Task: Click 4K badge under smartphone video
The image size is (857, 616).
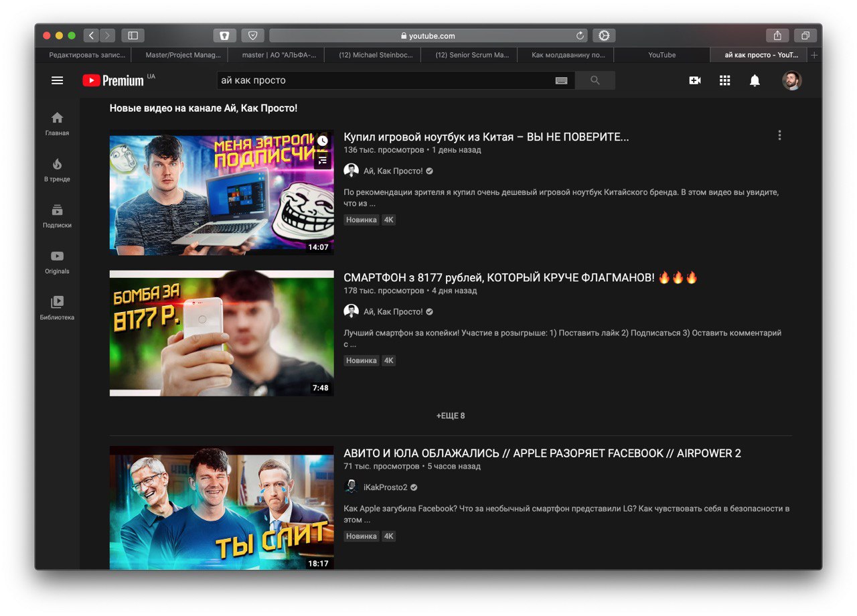Action: click(x=388, y=360)
